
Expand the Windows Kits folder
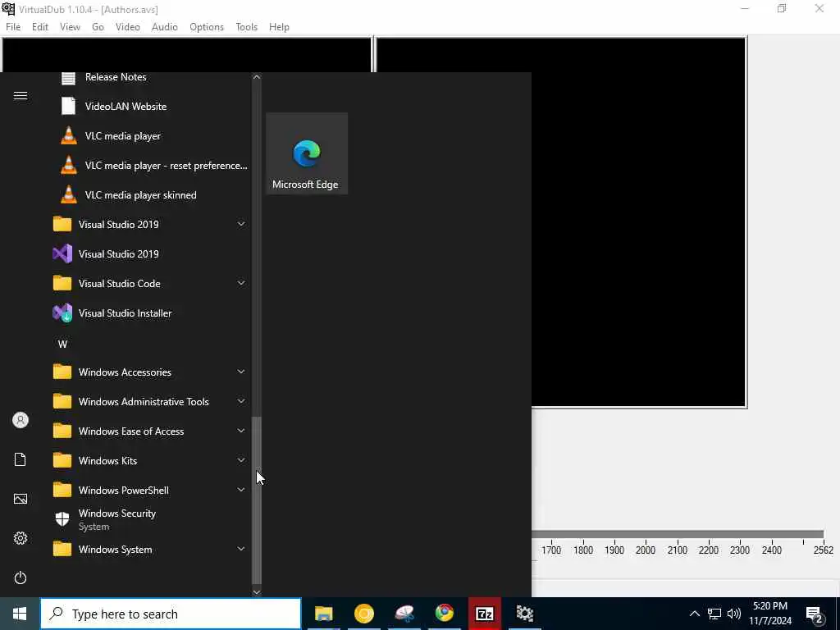pos(148,461)
